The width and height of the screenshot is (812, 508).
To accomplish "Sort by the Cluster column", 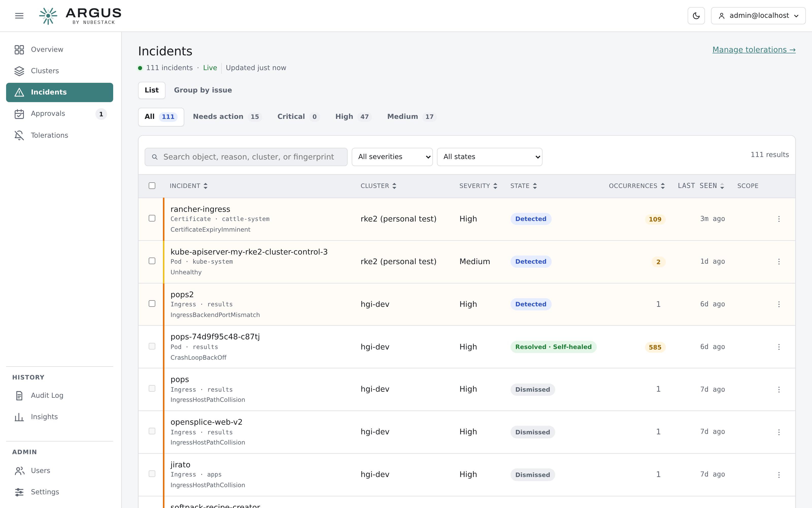I will pos(379,186).
